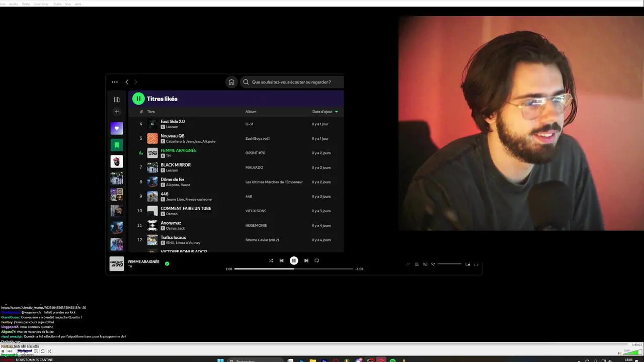
Task: Go forward with the right chevron arrow
Action: pyautogui.click(x=136, y=82)
